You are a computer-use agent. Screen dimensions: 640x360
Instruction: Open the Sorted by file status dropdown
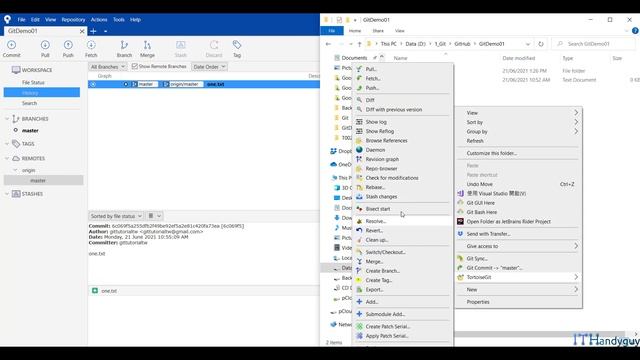(116, 216)
